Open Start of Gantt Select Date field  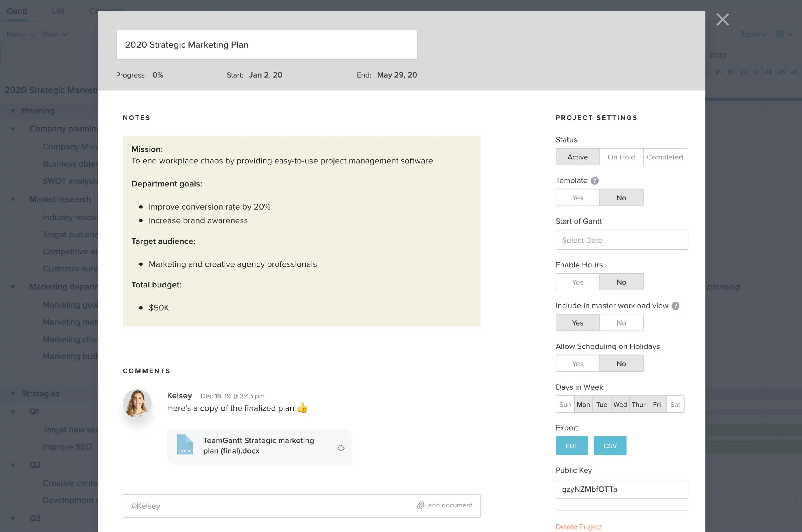622,240
